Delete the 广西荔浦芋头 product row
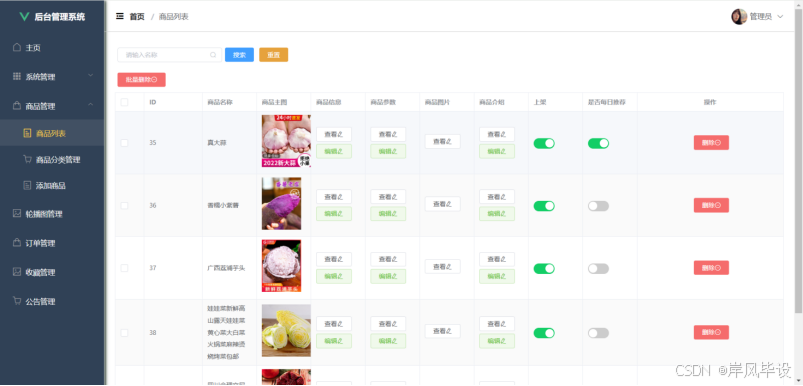 [711, 268]
